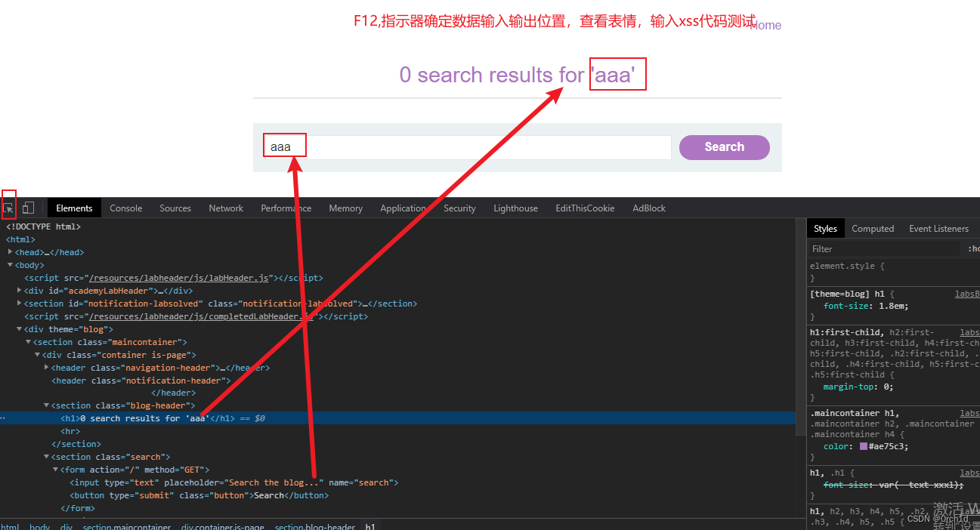
Task: Select the selected h1 search results DOM line
Action: (397, 418)
